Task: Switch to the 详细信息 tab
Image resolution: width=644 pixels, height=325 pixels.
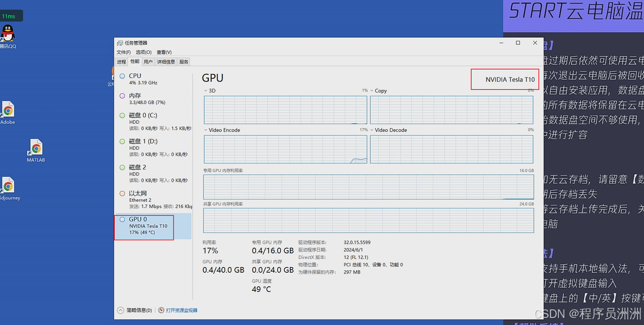Action: click(166, 62)
